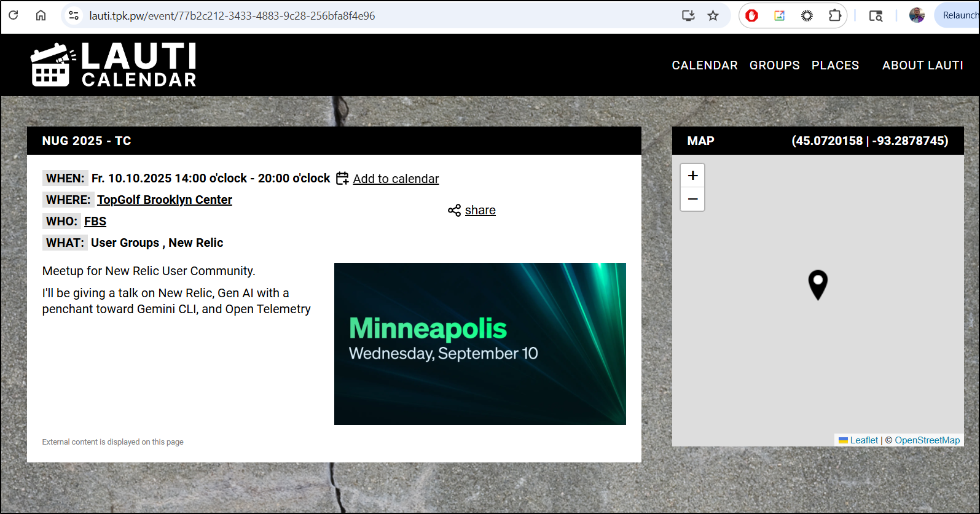Click the Lauti Calendar logo
The height and width of the screenshot is (514, 980).
pyautogui.click(x=114, y=64)
